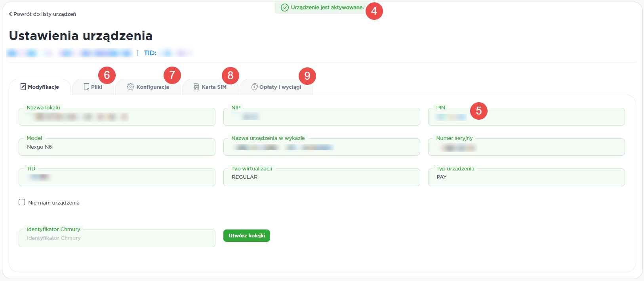Focus the Identyfikator Chmury input field
The image size is (644, 281).
[117, 238]
